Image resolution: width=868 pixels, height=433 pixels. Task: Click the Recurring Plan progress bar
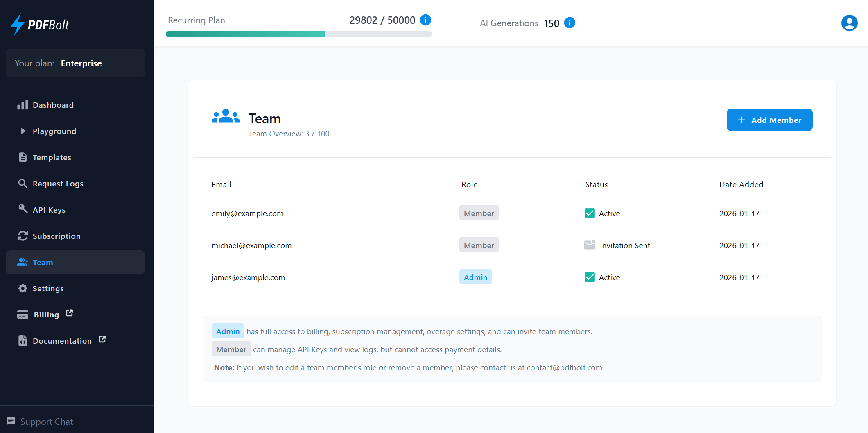298,34
